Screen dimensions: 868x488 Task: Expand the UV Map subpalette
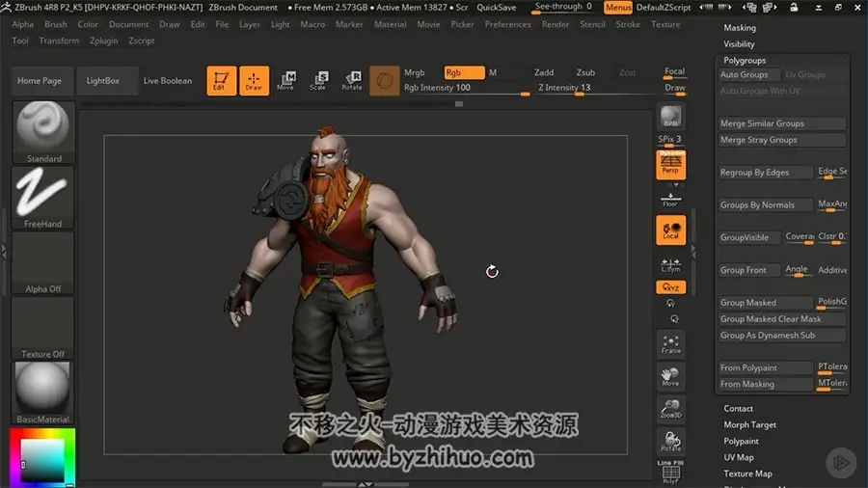[739, 457]
